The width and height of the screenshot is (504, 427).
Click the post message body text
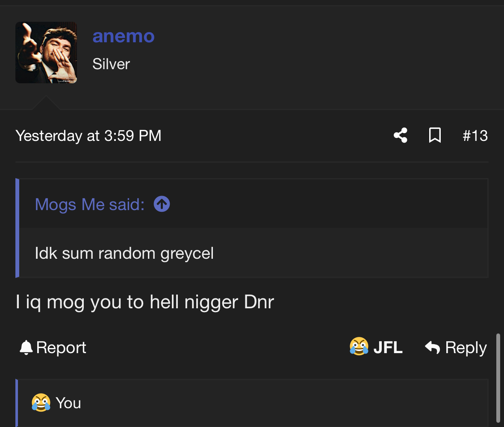[144, 302]
